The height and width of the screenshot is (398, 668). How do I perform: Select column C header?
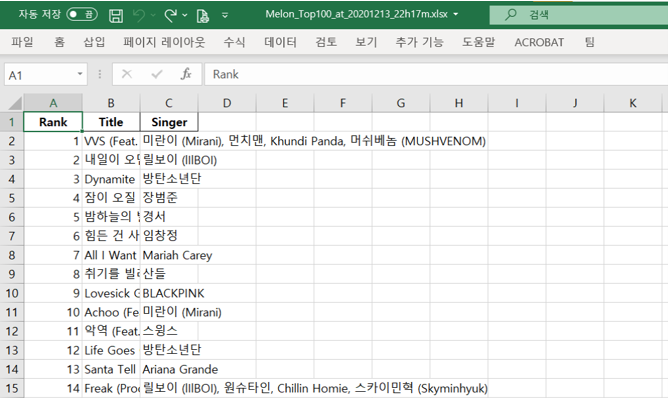pyautogui.click(x=169, y=103)
